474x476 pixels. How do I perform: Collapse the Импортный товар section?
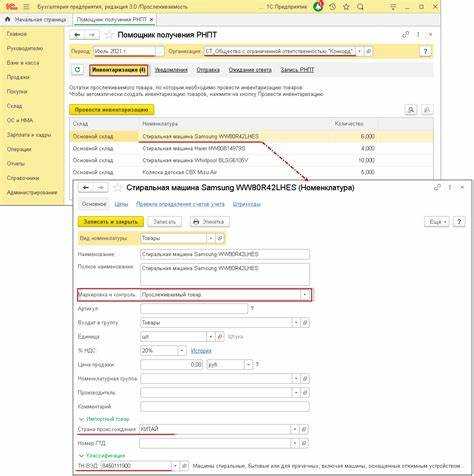point(104,419)
